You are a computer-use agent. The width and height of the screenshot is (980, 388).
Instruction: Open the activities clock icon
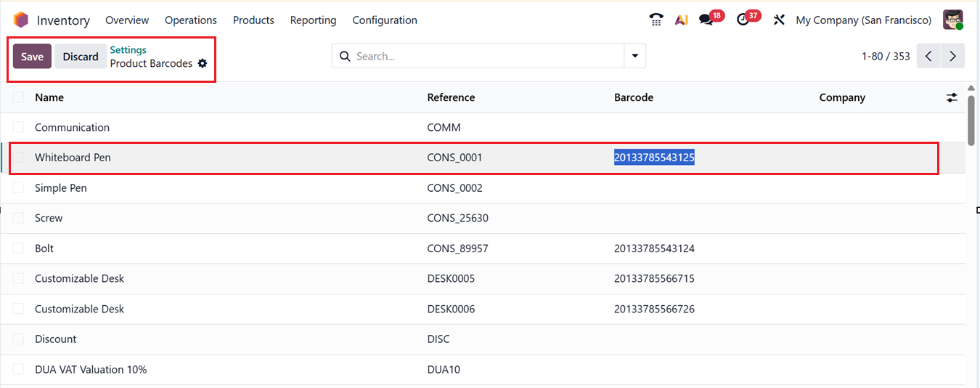click(x=742, y=20)
